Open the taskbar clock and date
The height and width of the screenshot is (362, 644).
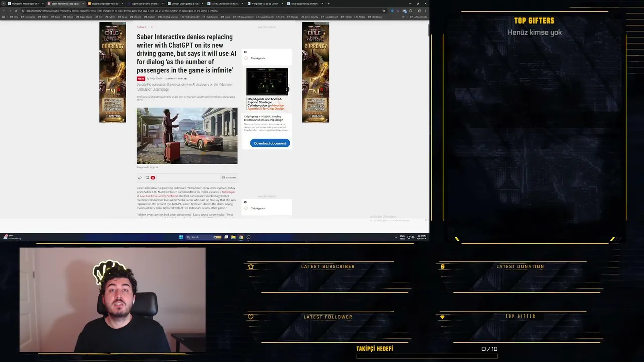coord(421,237)
